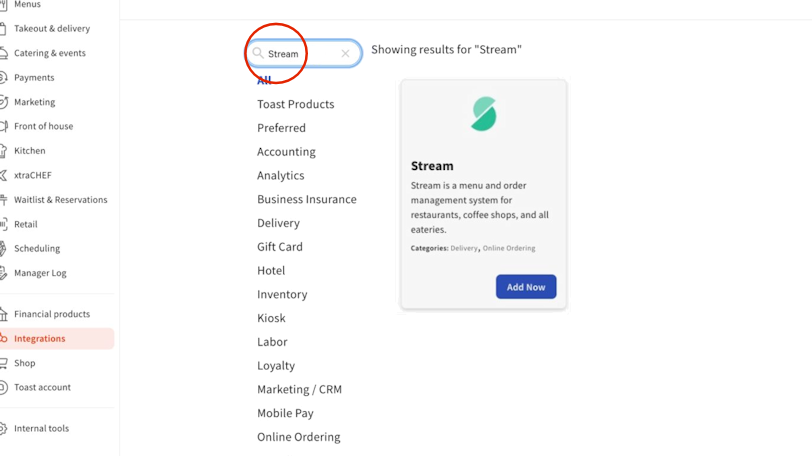
Task: Click the Toast account icon
Action: (3, 388)
